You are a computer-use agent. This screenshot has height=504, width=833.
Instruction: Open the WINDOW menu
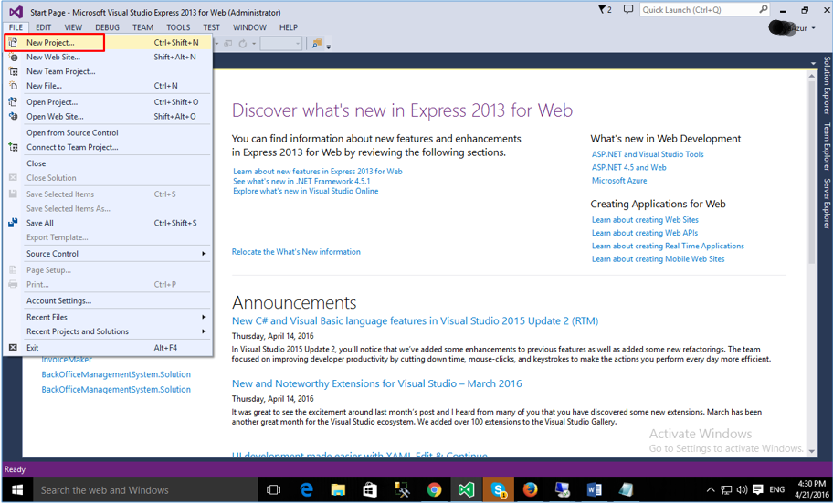249,27
